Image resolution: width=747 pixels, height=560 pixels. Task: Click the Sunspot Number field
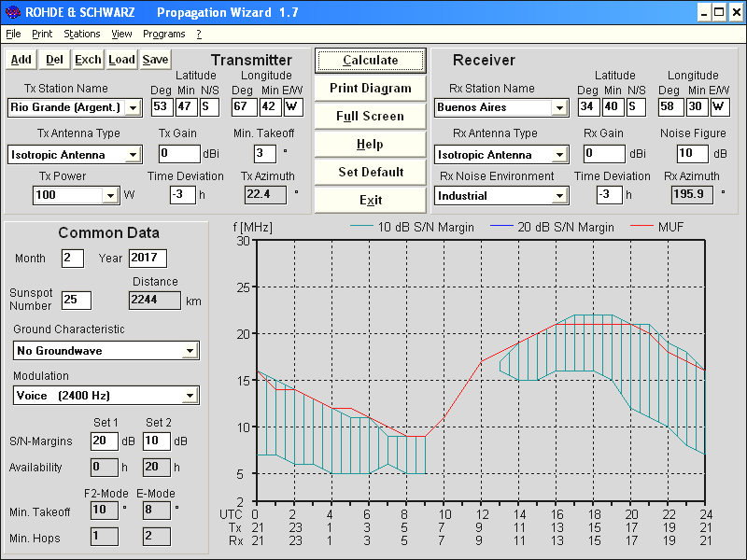(x=77, y=300)
